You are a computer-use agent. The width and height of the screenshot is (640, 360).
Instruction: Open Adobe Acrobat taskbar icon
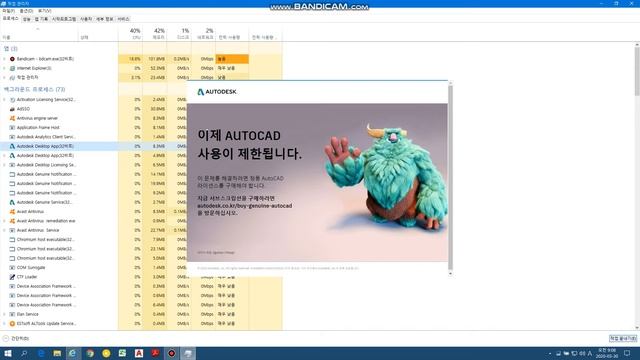(155, 353)
